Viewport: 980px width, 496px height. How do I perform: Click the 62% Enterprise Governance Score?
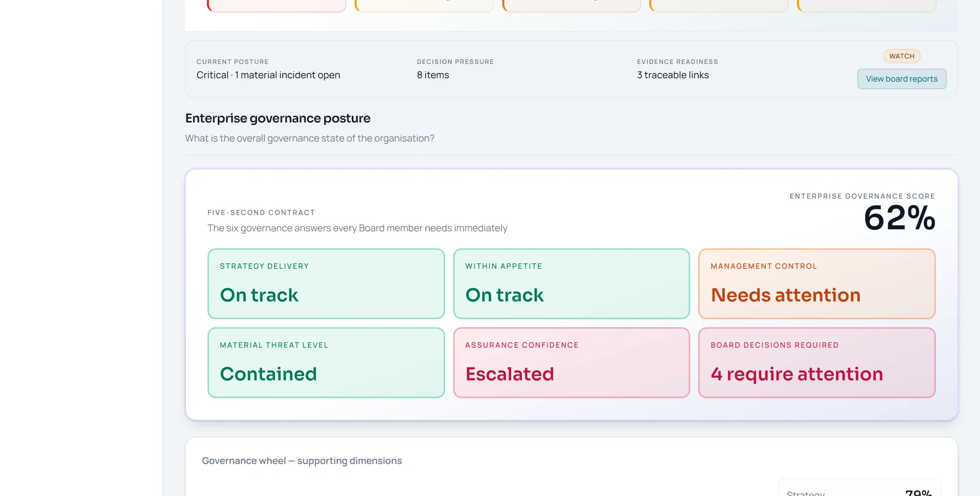pos(899,218)
